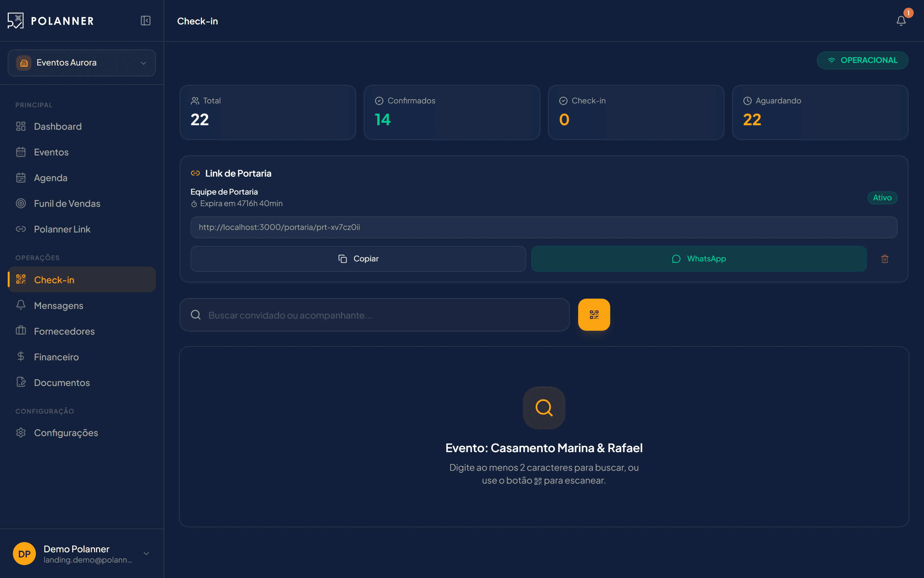Click the Check-in QR sidebar icon

coord(21,279)
